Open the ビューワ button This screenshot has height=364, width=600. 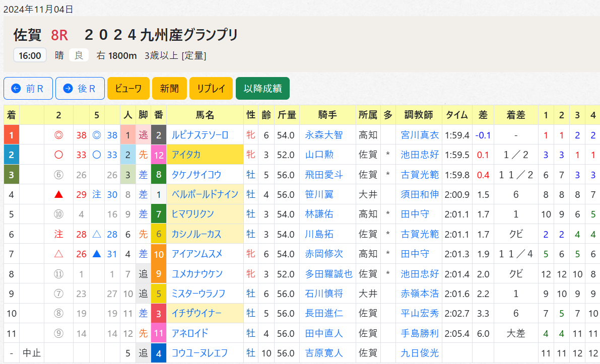tap(128, 88)
